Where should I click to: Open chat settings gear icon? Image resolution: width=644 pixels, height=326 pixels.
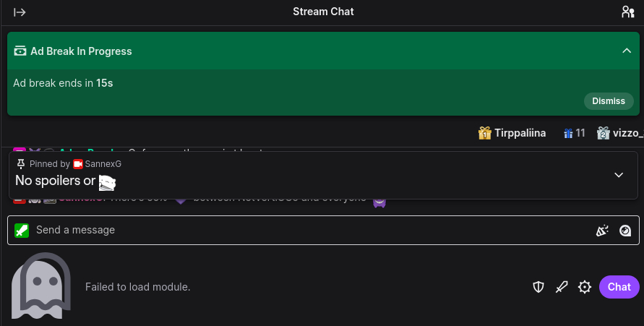click(x=585, y=287)
